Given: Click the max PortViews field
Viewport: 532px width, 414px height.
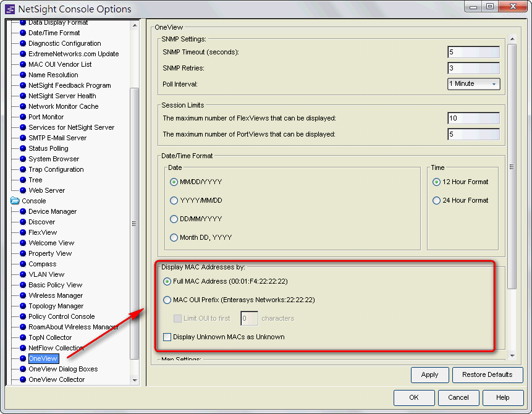Looking at the screenshot, I should pyautogui.click(x=474, y=134).
